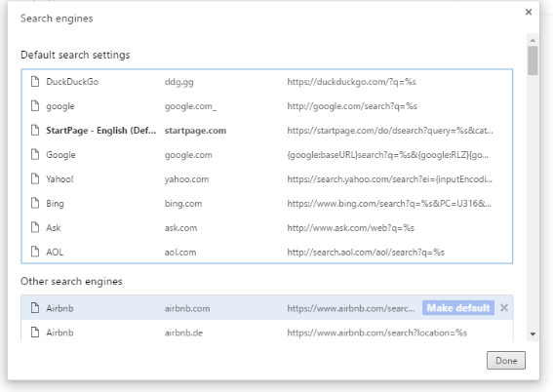Select the yahoo.com keyword
The image size is (553, 392).
[x=186, y=179]
